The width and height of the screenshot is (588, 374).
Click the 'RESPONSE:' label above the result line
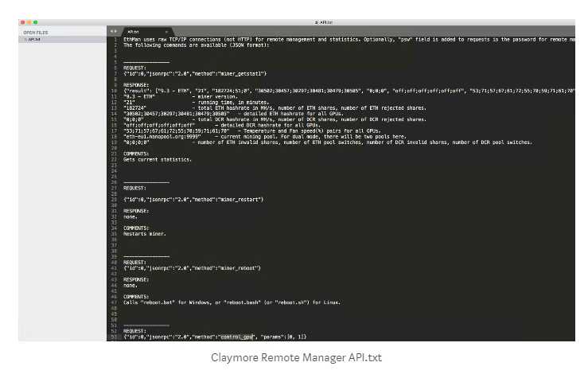pos(136,85)
